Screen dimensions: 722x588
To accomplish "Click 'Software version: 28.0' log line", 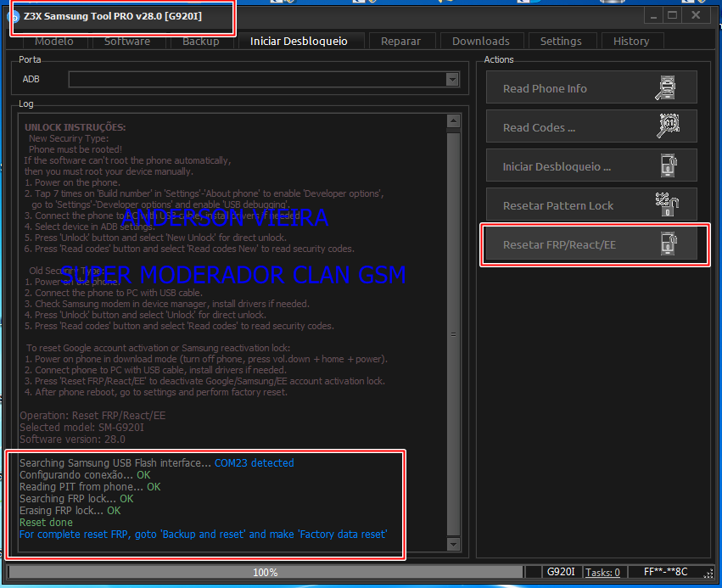I will click(72, 440).
